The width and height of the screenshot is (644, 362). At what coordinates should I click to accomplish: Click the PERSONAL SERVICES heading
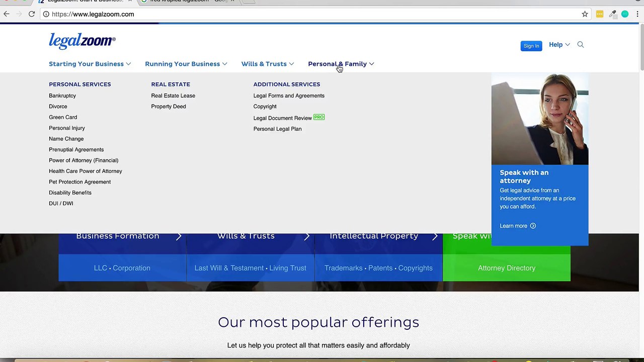coord(80,84)
